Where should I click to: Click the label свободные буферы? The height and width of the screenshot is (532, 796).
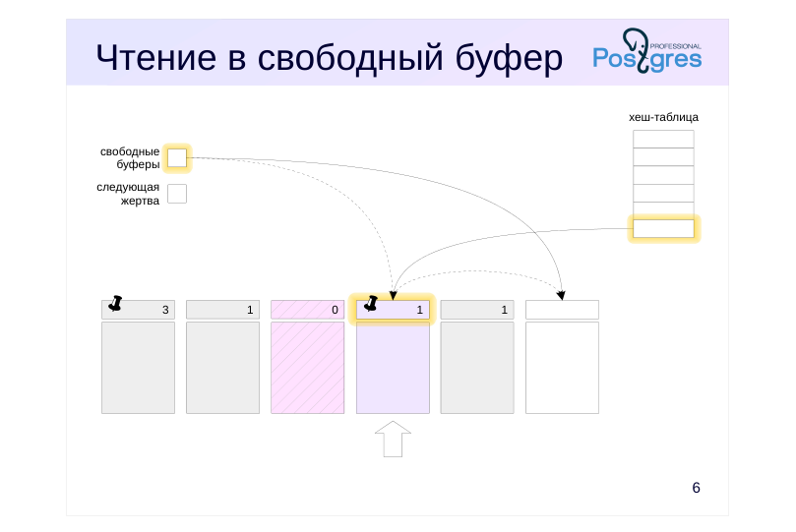[x=130, y=157]
